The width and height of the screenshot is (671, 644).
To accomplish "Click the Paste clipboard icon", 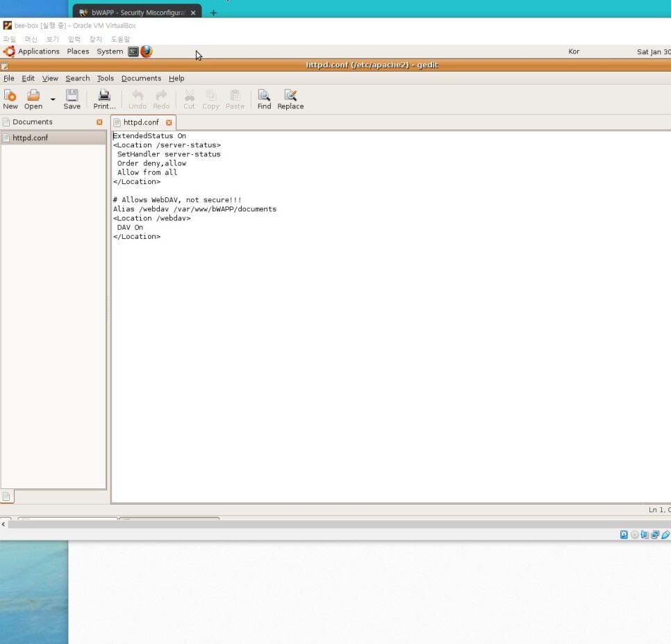I will pos(235,95).
